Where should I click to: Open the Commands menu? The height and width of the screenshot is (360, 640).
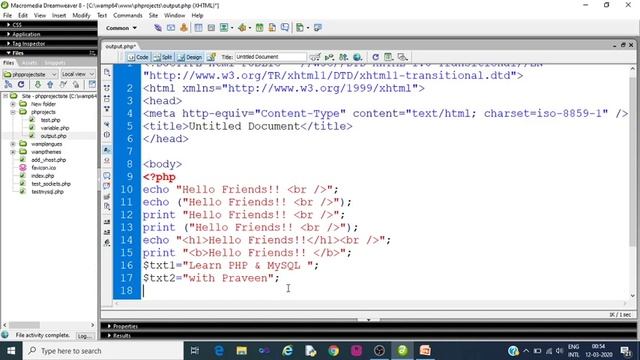(128, 16)
